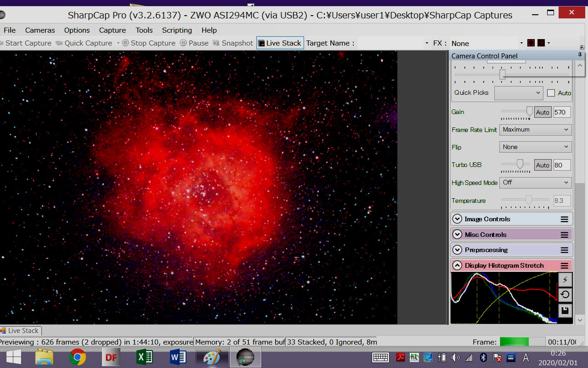588x368 pixels.
Task: Click the exposure slider above Quick Picks
Action: click(512, 75)
